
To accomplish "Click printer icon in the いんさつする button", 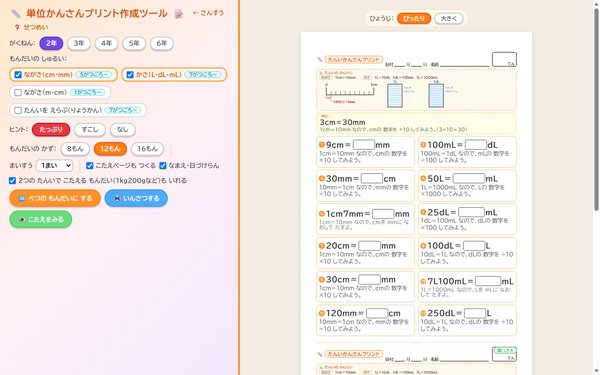I will (x=117, y=198).
